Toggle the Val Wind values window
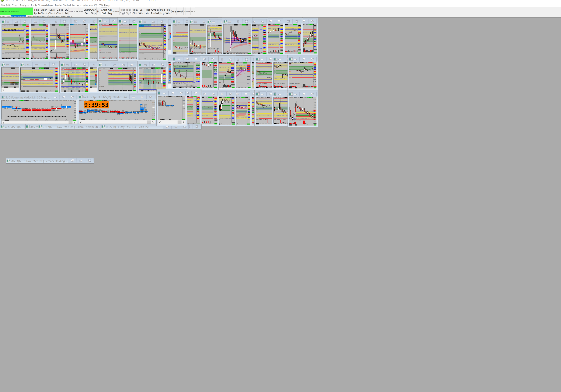The width and height of the screenshot is (561, 392). click(x=141, y=12)
